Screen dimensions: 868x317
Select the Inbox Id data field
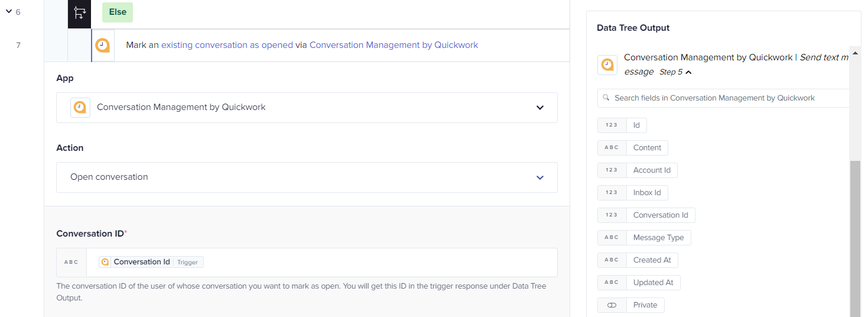(633, 193)
